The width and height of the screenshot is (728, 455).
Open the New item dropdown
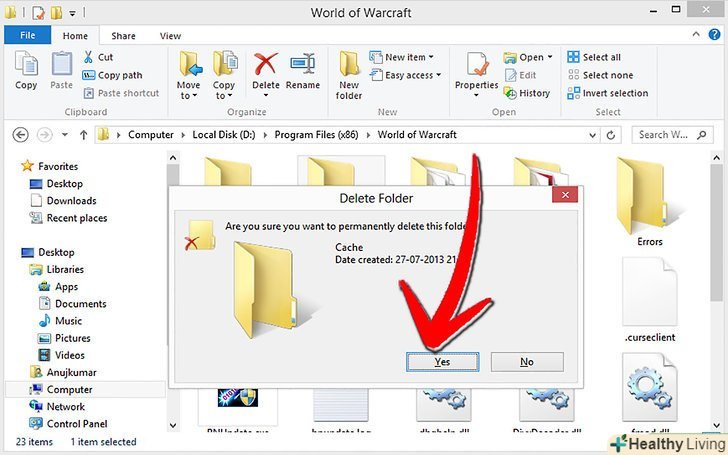[x=402, y=57]
